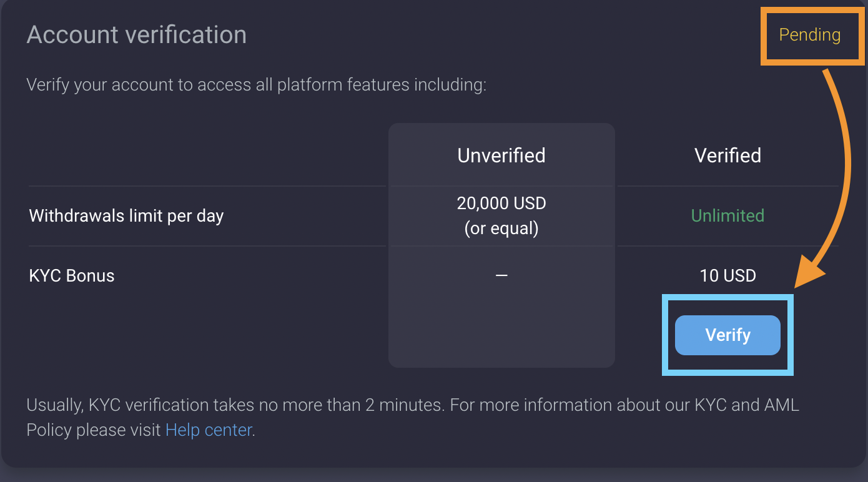Click the Account verification heading

[137, 35]
